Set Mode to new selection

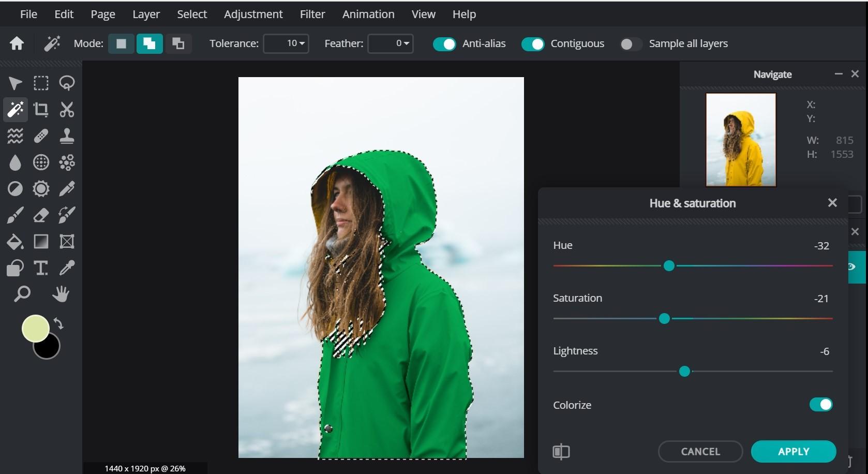[x=121, y=43]
